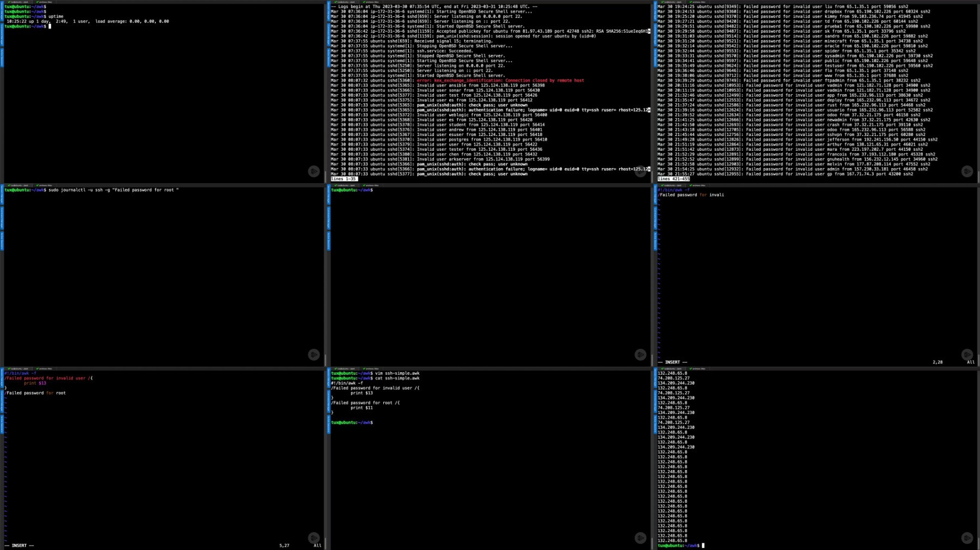
Task: Switch to the second tab above the cat ssh-simple.awk terminal
Action: pyautogui.click(x=371, y=369)
